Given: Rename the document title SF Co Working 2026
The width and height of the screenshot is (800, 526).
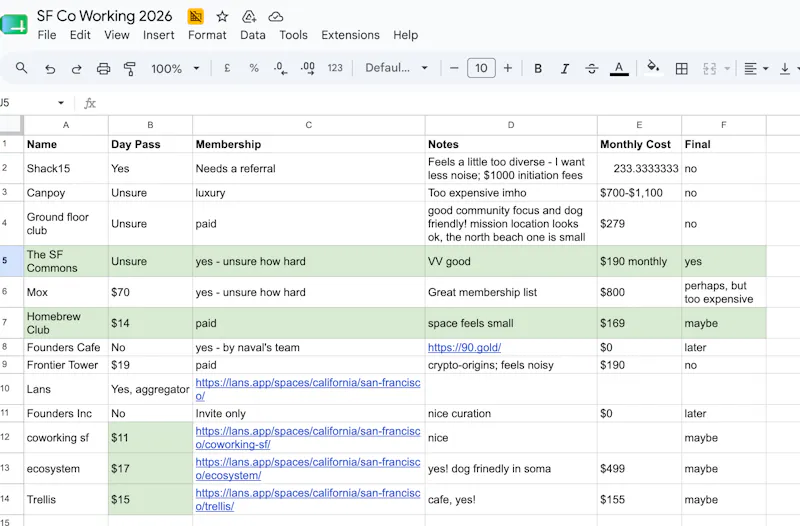Looking at the screenshot, I should pyautogui.click(x=105, y=16).
